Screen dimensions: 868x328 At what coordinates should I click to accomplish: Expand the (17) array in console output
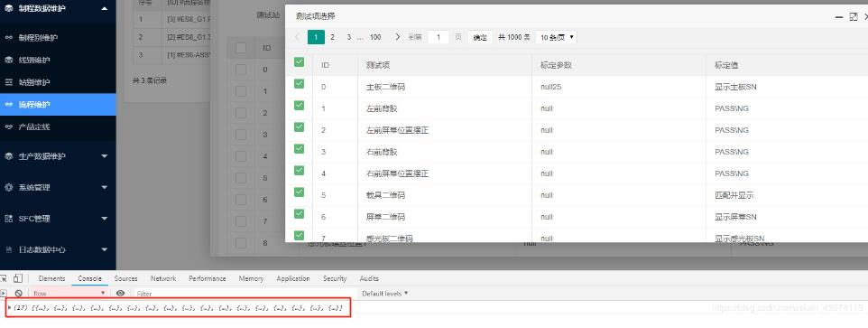[10, 307]
